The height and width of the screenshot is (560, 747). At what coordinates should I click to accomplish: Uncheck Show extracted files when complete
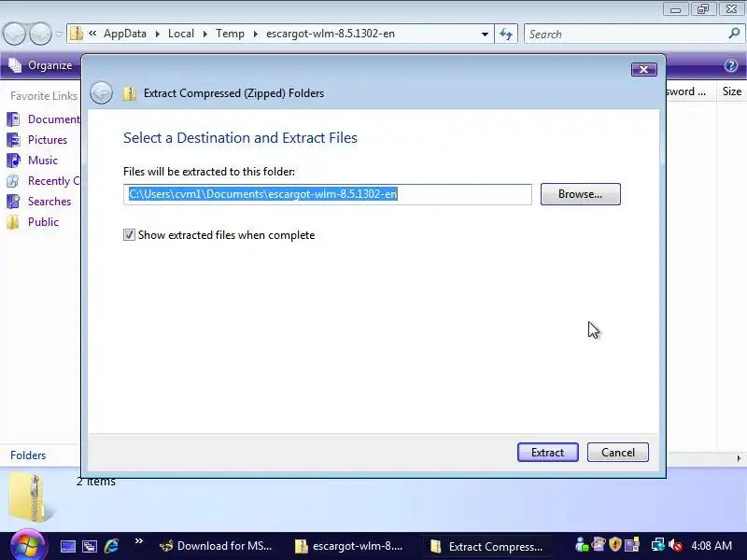coord(129,235)
